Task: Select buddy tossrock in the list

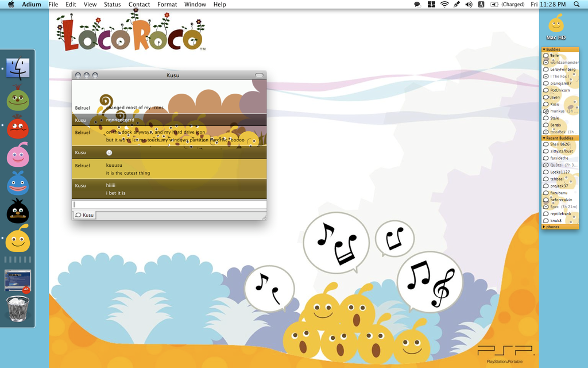Action: pos(560,132)
